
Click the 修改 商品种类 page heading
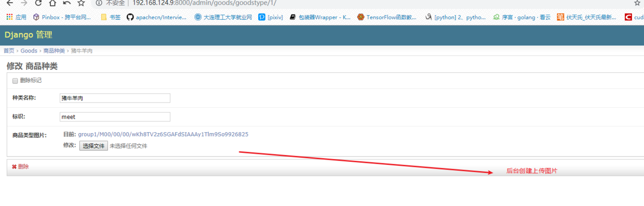[x=32, y=66]
